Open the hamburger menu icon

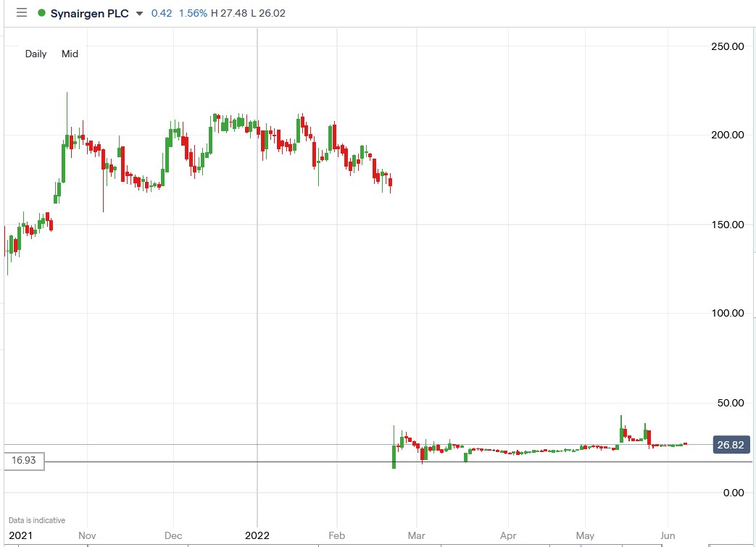22,13
